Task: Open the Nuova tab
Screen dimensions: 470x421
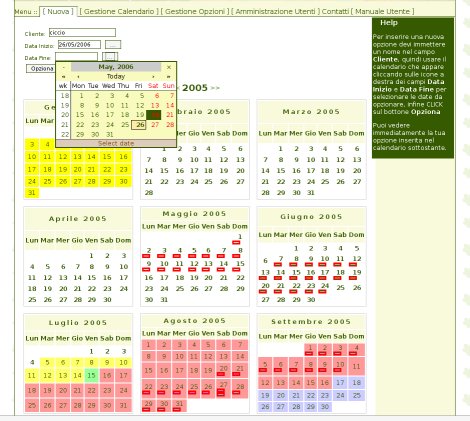Action: click(x=58, y=12)
